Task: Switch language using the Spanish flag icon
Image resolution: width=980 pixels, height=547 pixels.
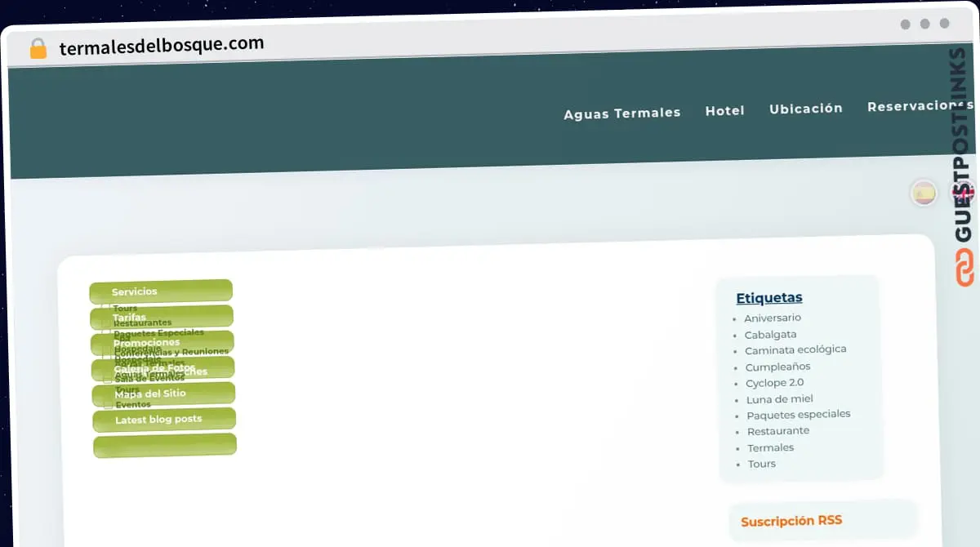Action: (923, 194)
